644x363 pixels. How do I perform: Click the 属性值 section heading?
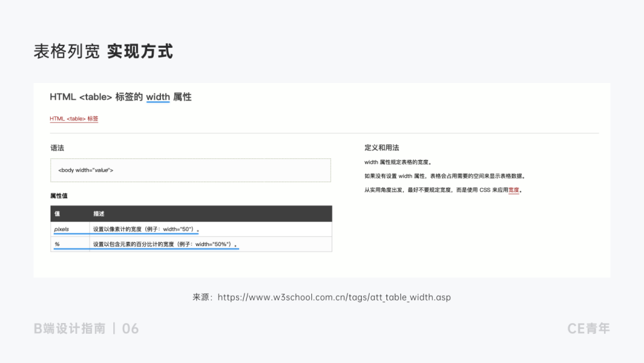click(58, 195)
